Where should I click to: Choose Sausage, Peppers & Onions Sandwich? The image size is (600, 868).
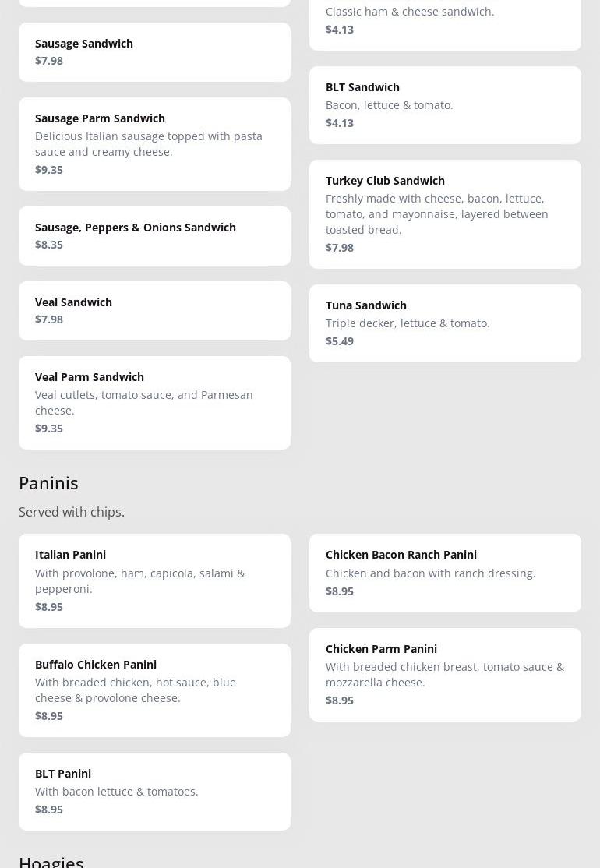pos(154,235)
